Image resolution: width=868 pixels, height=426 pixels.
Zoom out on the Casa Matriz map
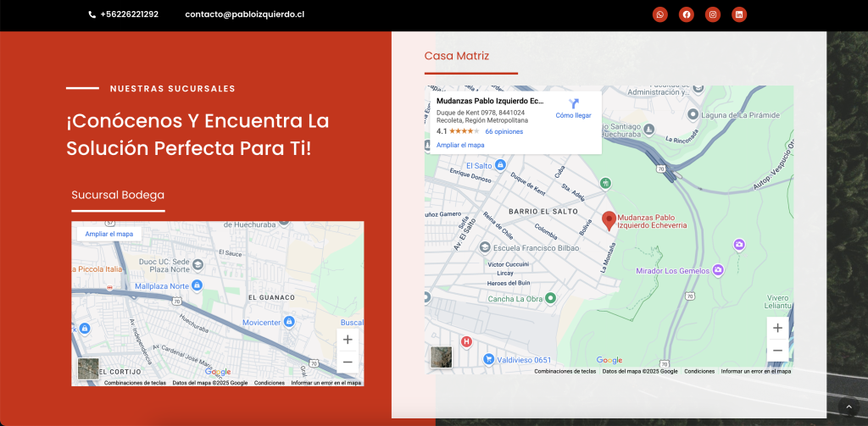pos(777,351)
